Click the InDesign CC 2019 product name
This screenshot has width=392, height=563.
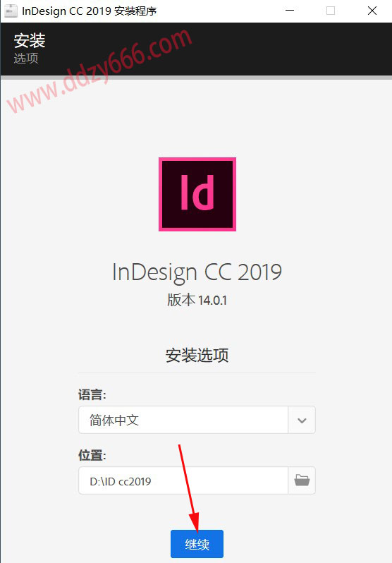(x=197, y=272)
